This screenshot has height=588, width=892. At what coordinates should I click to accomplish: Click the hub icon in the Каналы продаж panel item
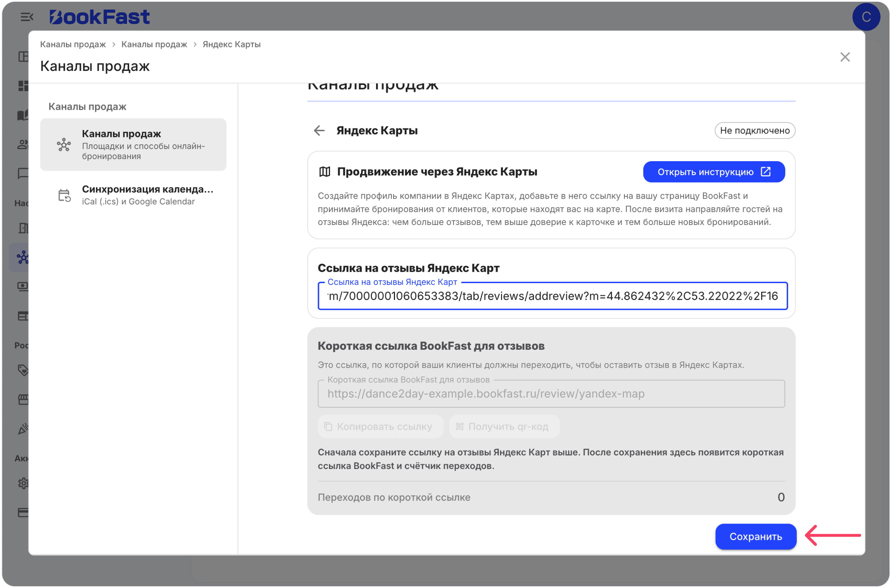pyautogui.click(x=64, y=145)
